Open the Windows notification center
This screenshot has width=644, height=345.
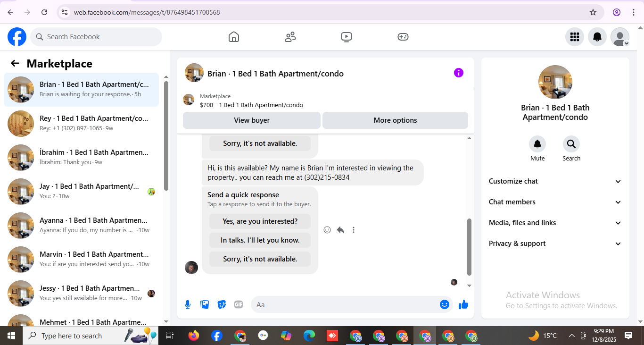[628, 336]
